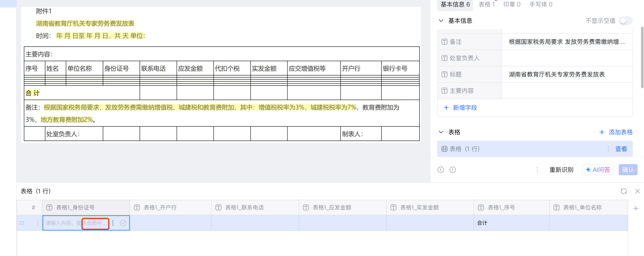Click the 处室负责人 value field
The width and height of the screenshot is (644, 256).
tap(567, 58)
